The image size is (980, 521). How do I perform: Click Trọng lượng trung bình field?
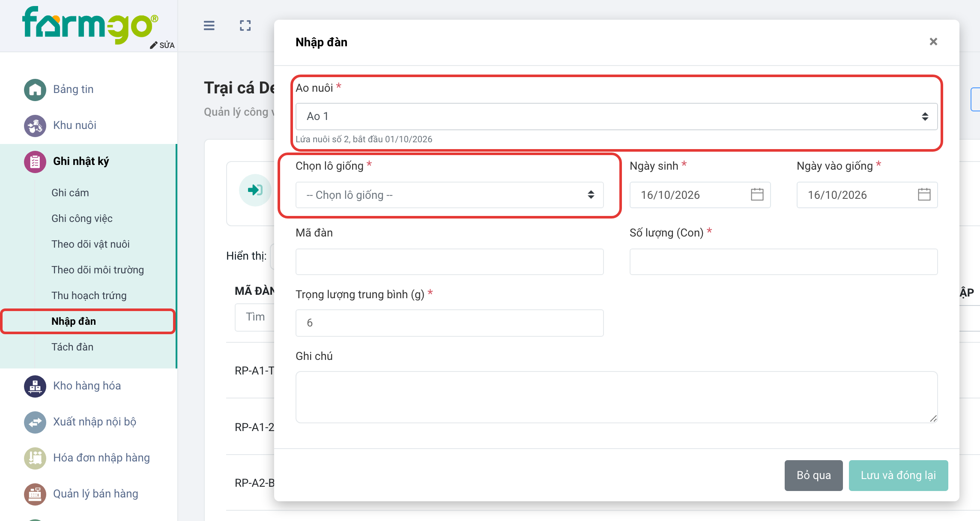coord(449,323)
